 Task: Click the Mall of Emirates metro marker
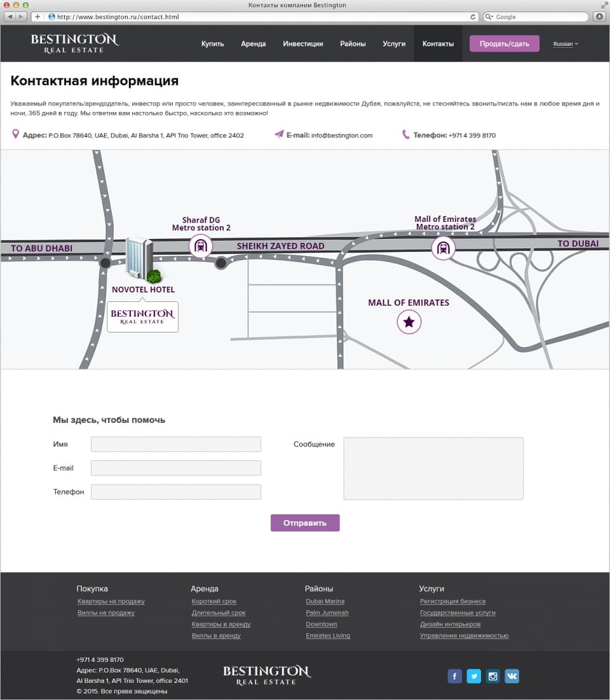point(443,248)
